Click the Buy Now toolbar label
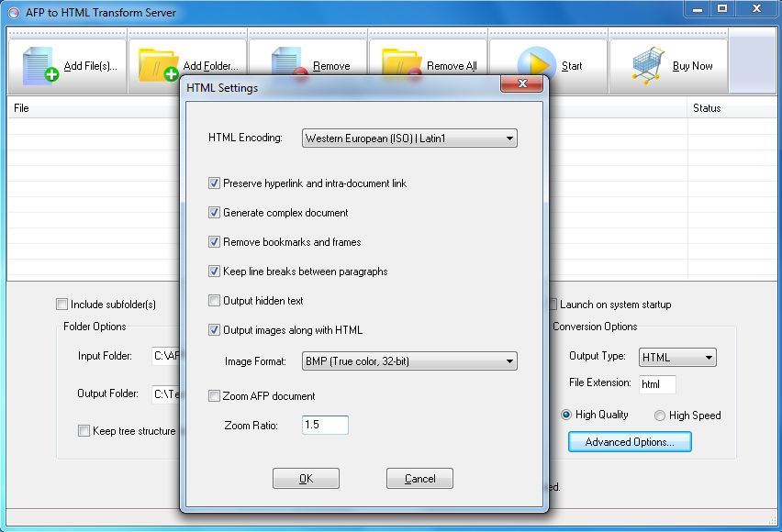The height and width of the screenshot is (532, 782). click(x=692, y=66)
